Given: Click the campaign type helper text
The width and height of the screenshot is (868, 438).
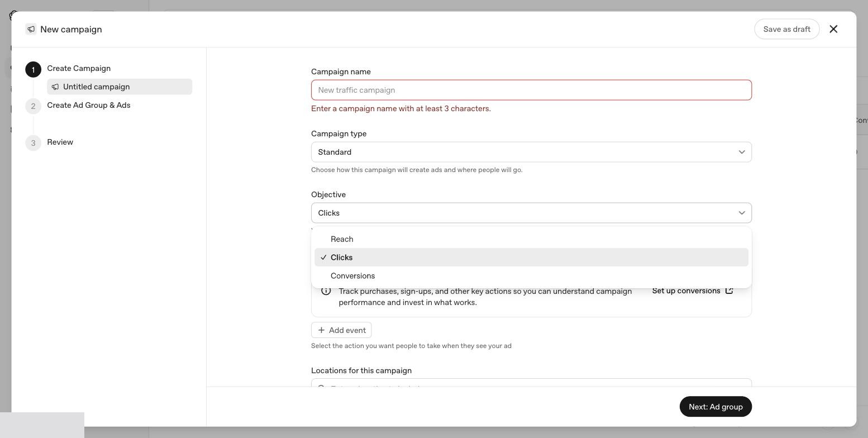Looking at the screenshot, I should point(417,170).
